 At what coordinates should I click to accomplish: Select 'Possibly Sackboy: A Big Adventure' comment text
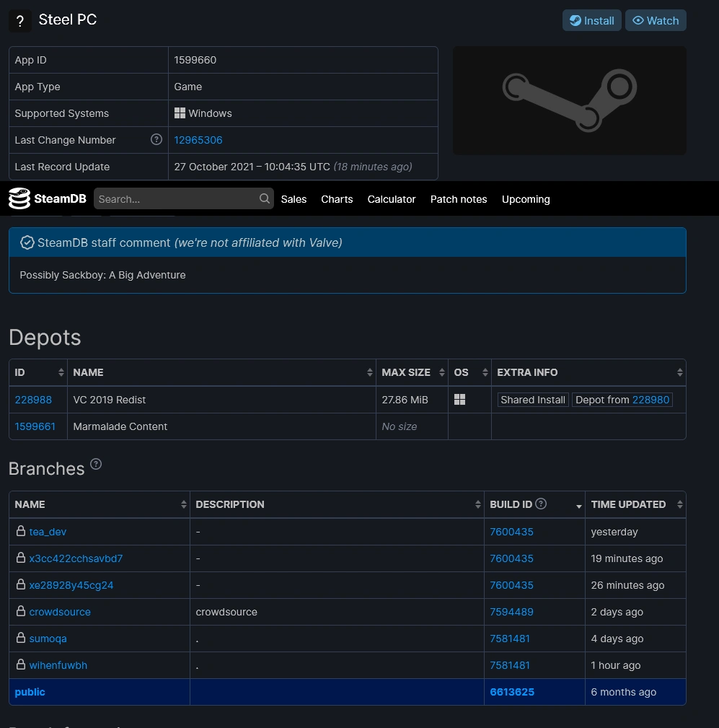click(x=102, y=275)
